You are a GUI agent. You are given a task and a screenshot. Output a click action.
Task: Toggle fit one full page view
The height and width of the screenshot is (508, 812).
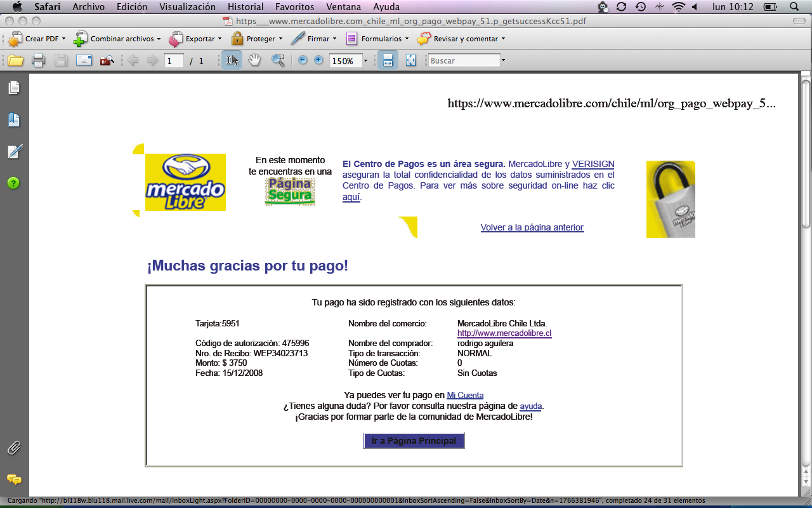coord(410,60)
